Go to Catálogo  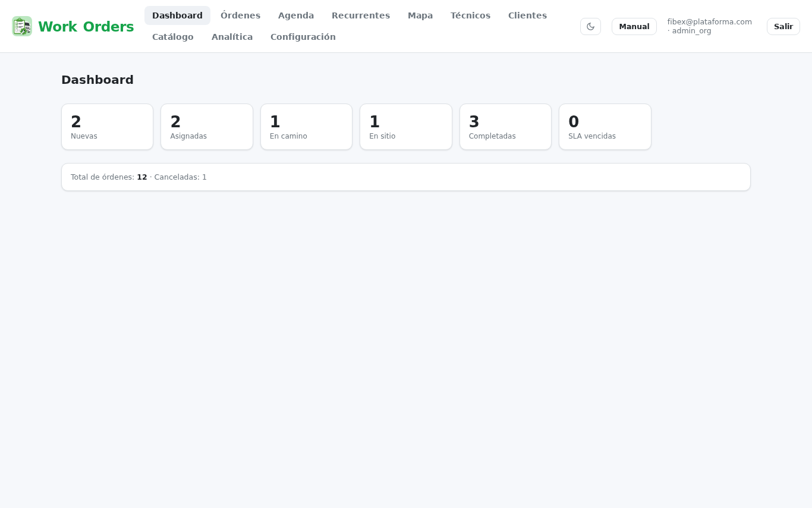tap(173, 37)
